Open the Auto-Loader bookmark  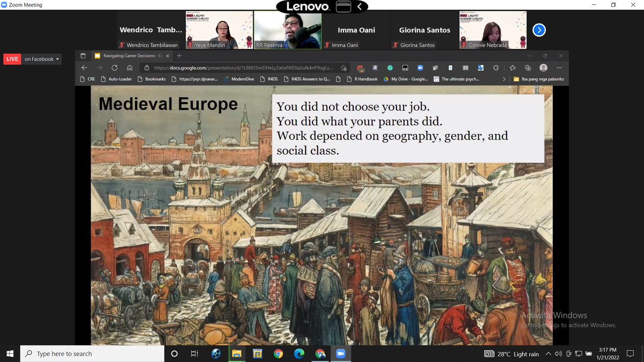pos(116,79)
